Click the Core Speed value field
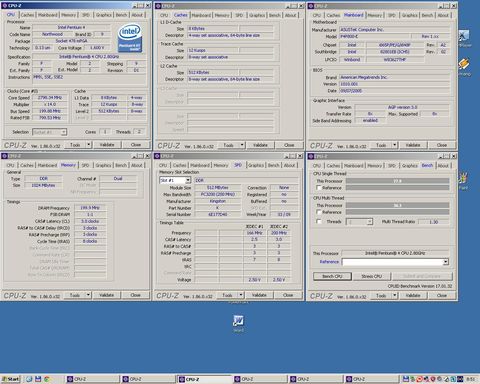 (x=49, y=98)
